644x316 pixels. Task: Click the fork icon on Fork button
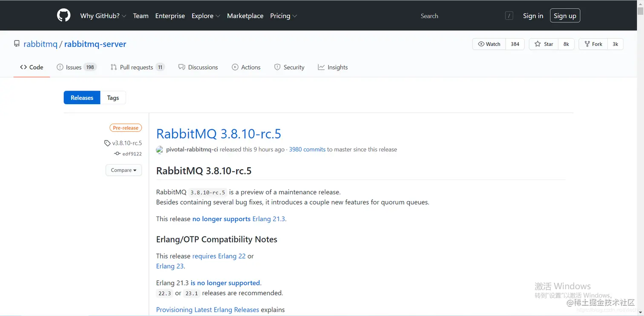point(587,44)
